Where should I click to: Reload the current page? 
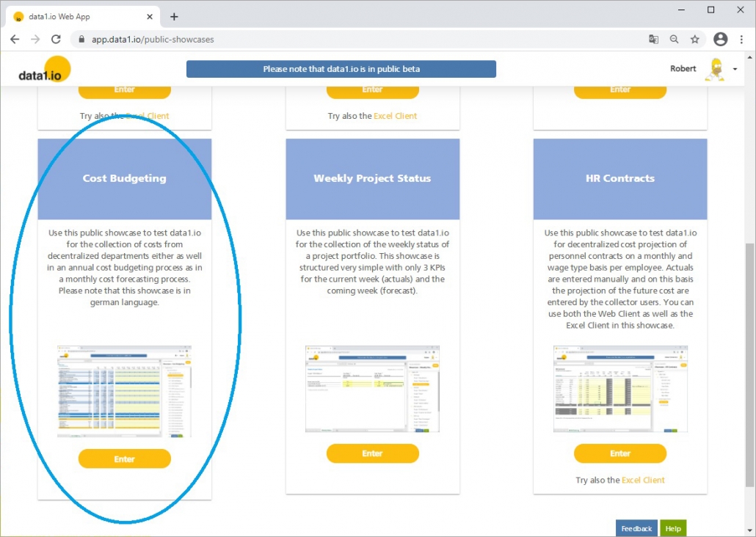click(x=56, y=40)
